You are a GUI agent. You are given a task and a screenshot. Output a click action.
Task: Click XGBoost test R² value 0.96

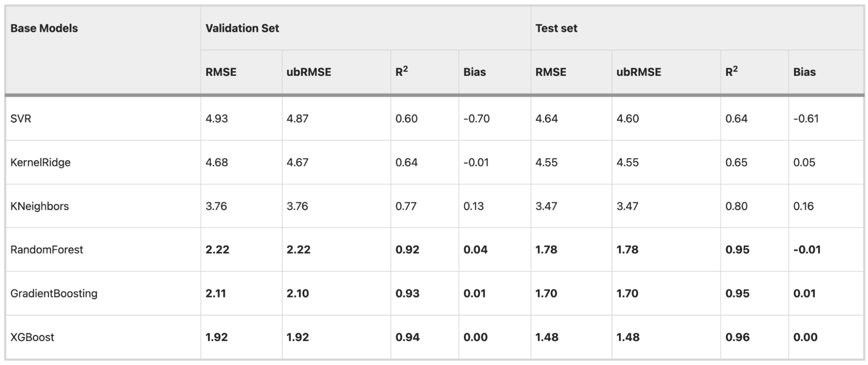pyautogui.click(x=737, y=337)
